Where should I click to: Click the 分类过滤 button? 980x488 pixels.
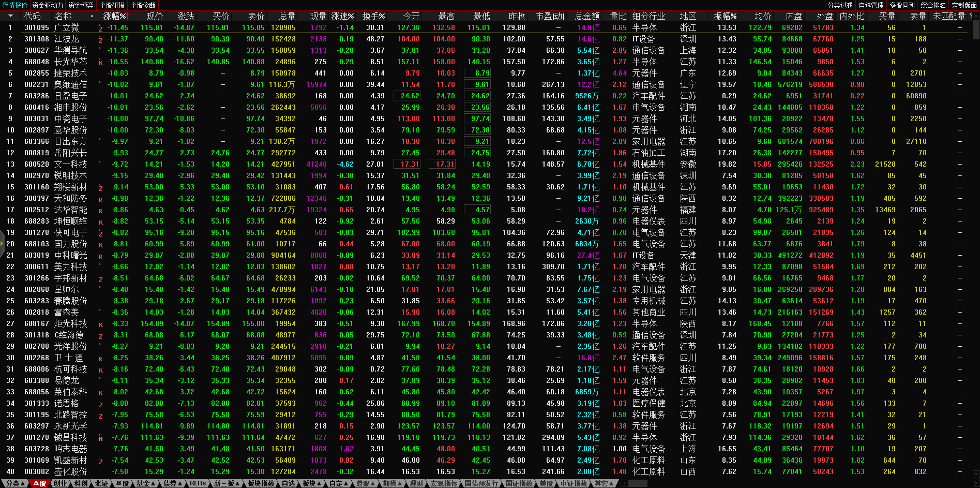pos(840,5)
